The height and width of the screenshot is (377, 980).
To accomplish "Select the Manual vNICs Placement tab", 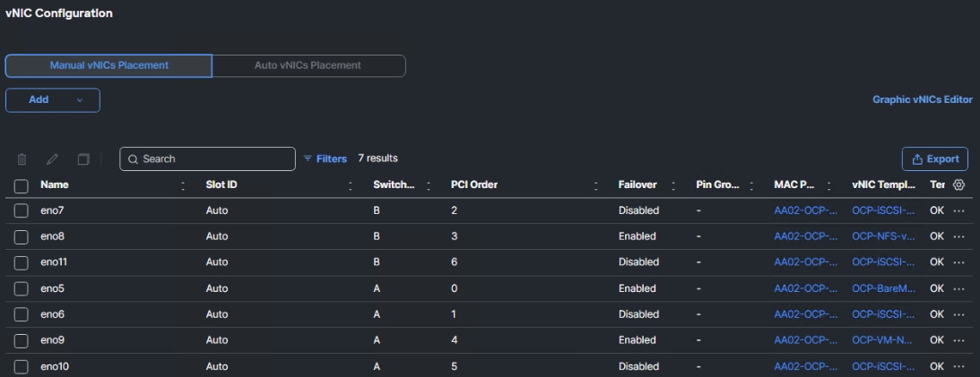I will coord(108,65).
